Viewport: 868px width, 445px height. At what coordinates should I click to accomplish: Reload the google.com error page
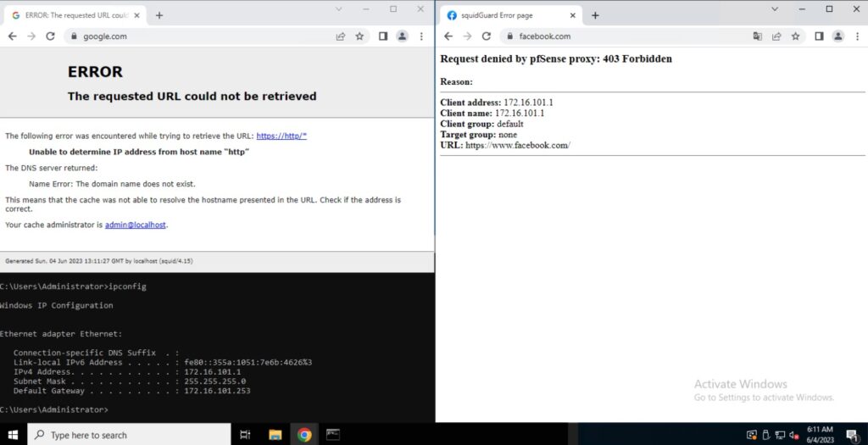coord(50,36)
